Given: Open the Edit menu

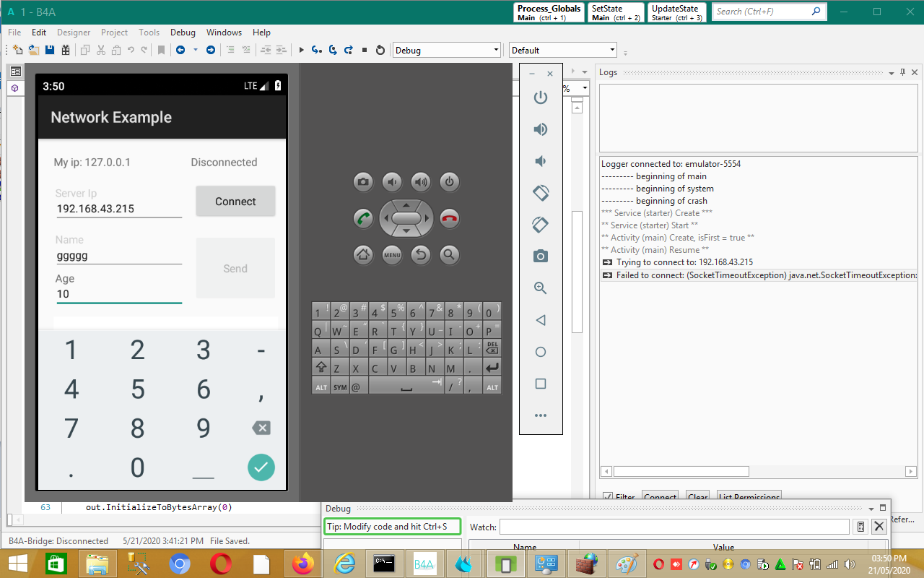Looking at the screenshot, I should click(39, 33).
